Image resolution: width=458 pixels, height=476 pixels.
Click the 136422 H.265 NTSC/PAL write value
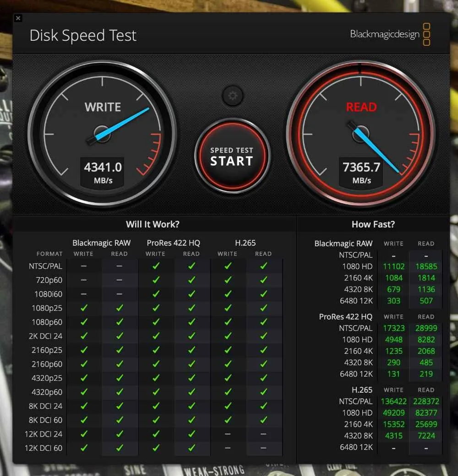[x=393, y=402]
